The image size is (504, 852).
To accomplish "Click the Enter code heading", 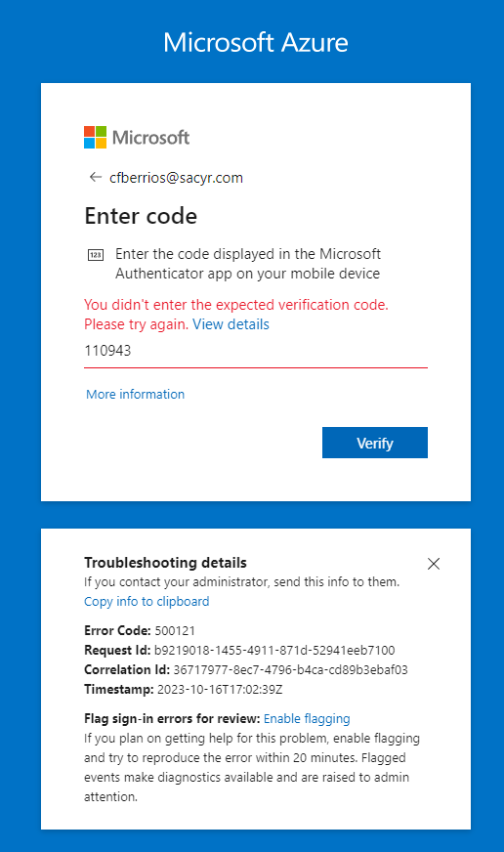I will tap(141, 216).
